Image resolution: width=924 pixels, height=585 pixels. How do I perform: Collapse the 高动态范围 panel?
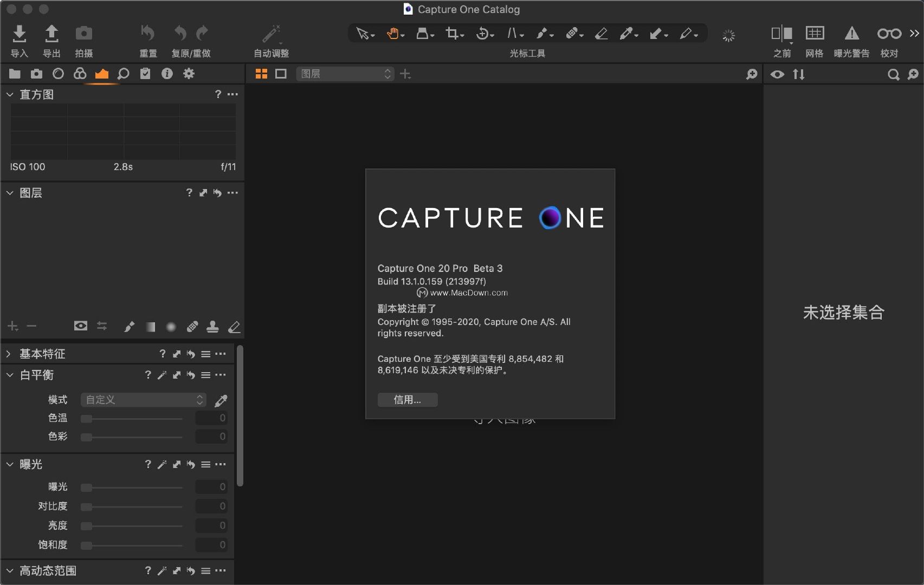pyautogui.click(x=10, y=570)
